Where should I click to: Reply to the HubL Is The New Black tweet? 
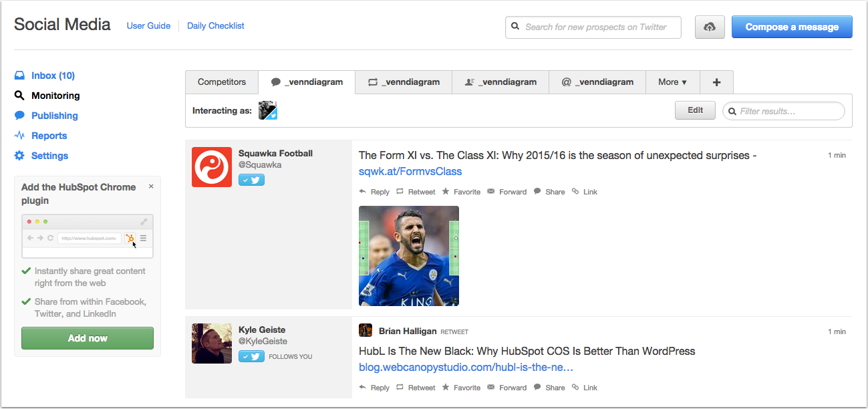pyautogui.click(x=374, y=388)
